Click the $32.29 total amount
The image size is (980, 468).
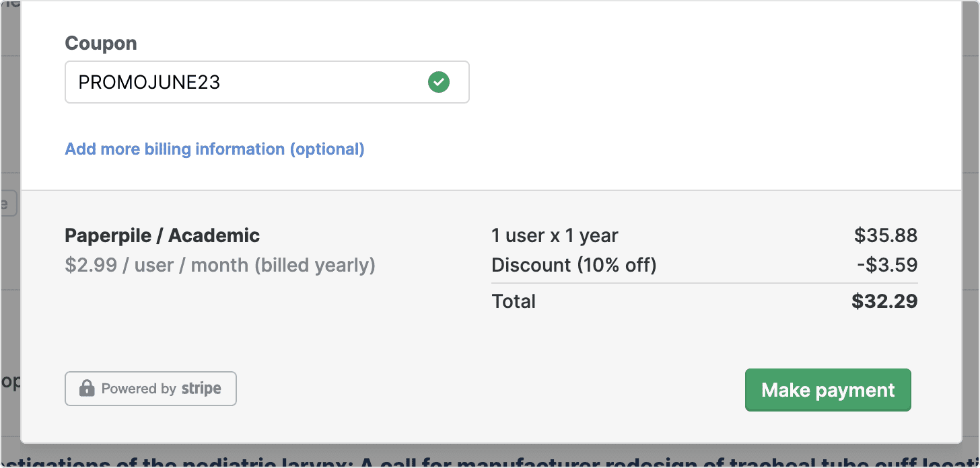point(884,301)
